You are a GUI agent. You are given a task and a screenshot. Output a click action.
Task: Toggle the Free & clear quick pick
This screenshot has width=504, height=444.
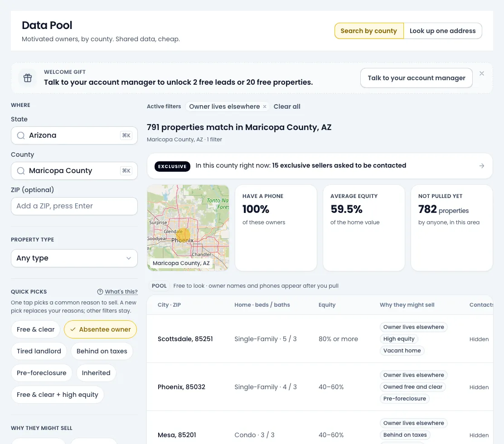tap(35, 329)
